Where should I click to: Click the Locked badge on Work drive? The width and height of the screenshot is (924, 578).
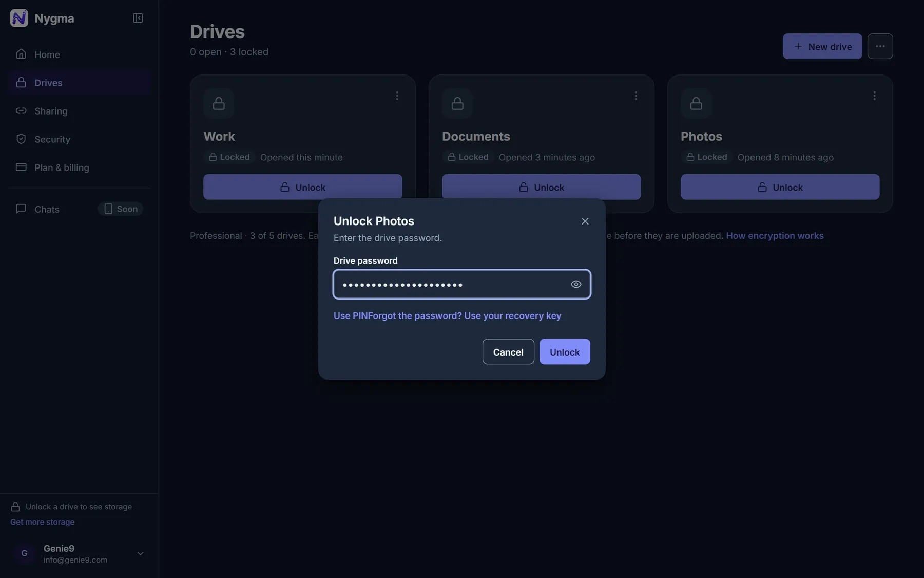click(x=229, y=157)
